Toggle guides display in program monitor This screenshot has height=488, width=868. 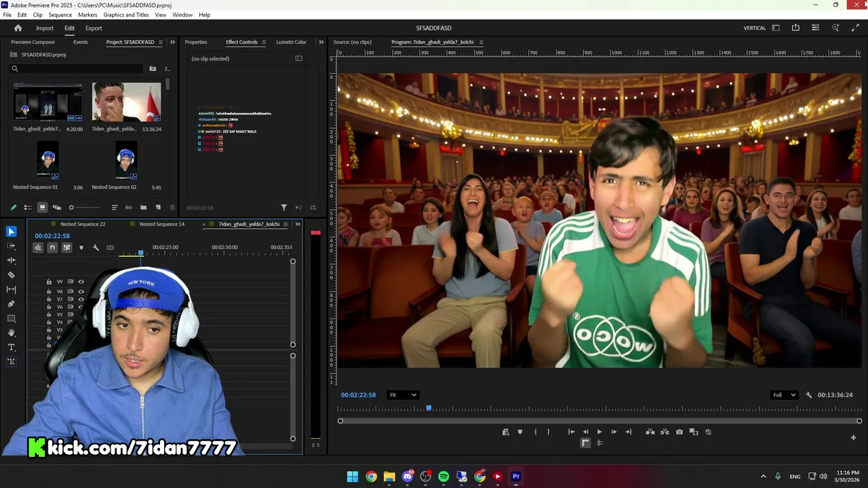tap(599, 443)
